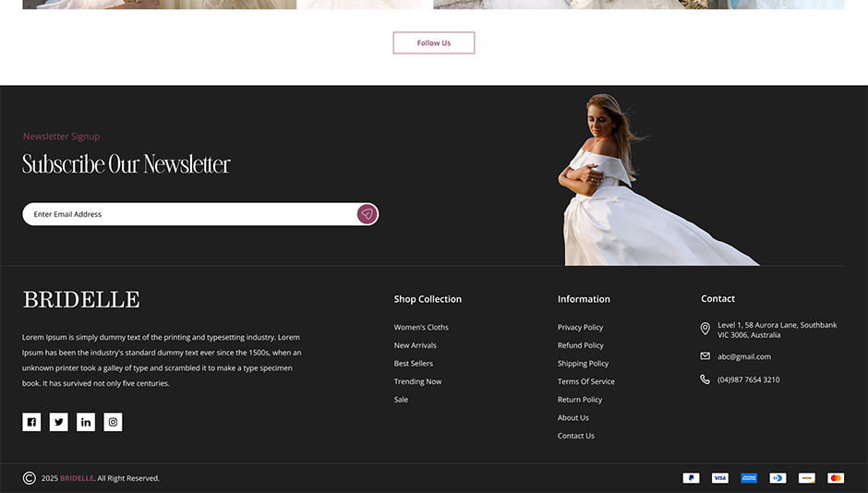Click the phone icon in Contact

[705, 379]
